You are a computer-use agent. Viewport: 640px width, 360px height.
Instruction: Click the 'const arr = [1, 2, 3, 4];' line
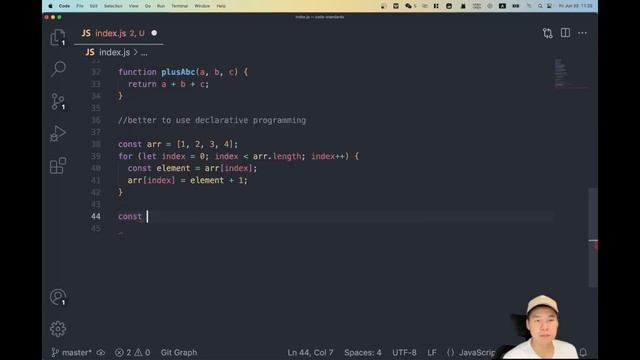coord(178,144)
